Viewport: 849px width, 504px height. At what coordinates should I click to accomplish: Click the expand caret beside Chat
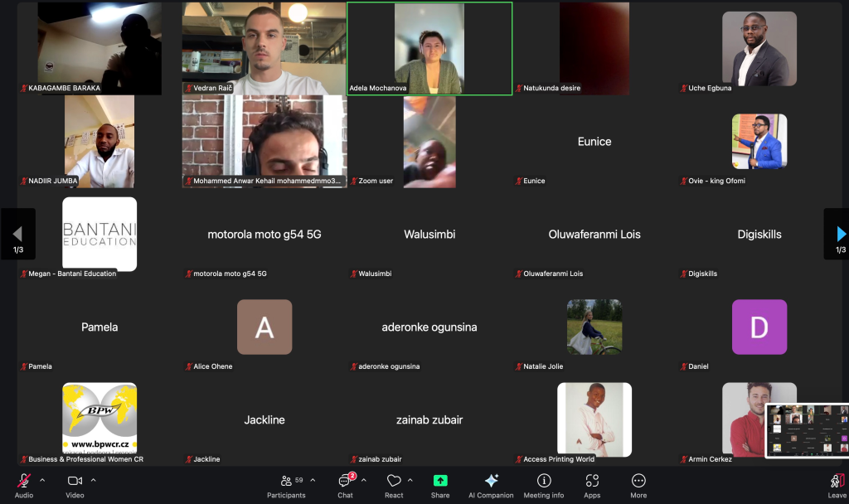364,480
